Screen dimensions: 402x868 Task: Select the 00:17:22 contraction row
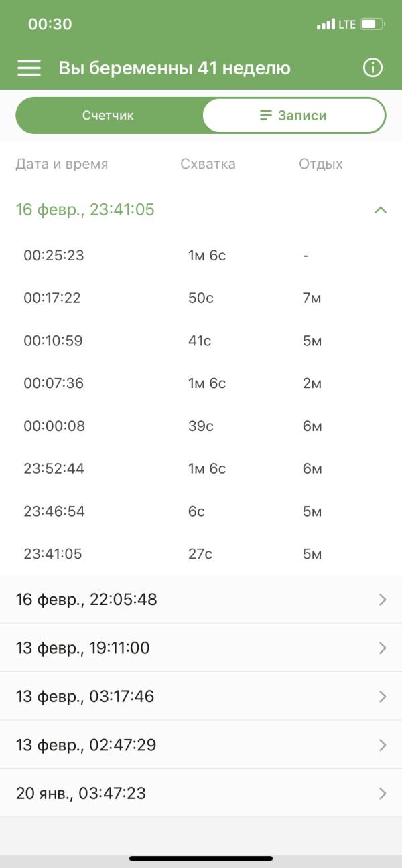[x=201, y=298]
